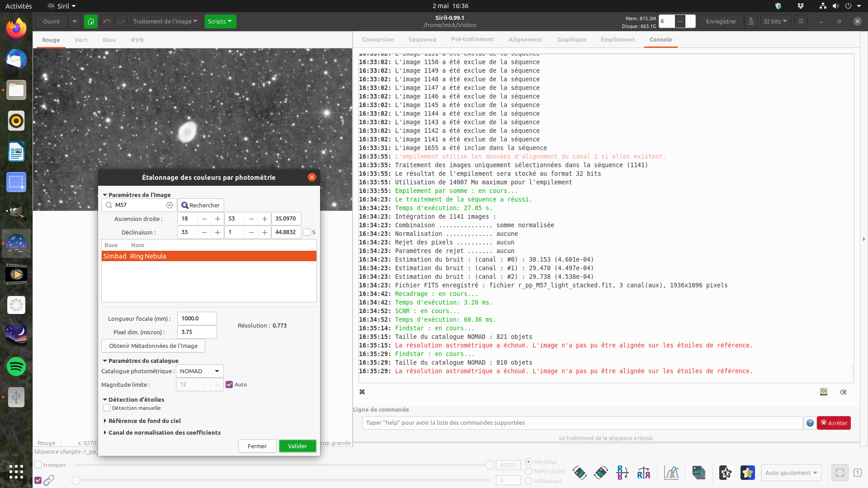Uncheck the Auto magnitude limit checkbox
The width and height of the screenshot is (868, 488).
point(229,385)
